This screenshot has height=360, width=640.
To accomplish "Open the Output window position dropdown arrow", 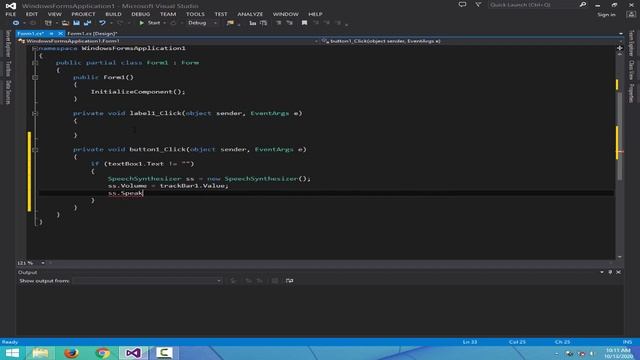I will coord(602,272).
